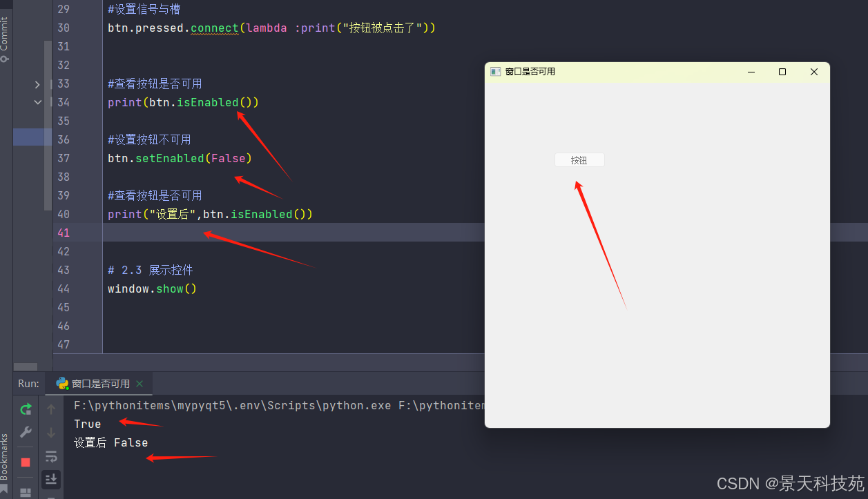Click the small window icon in the title bar
This screenshot has height=499, width=868.
[x=495, y=72]
